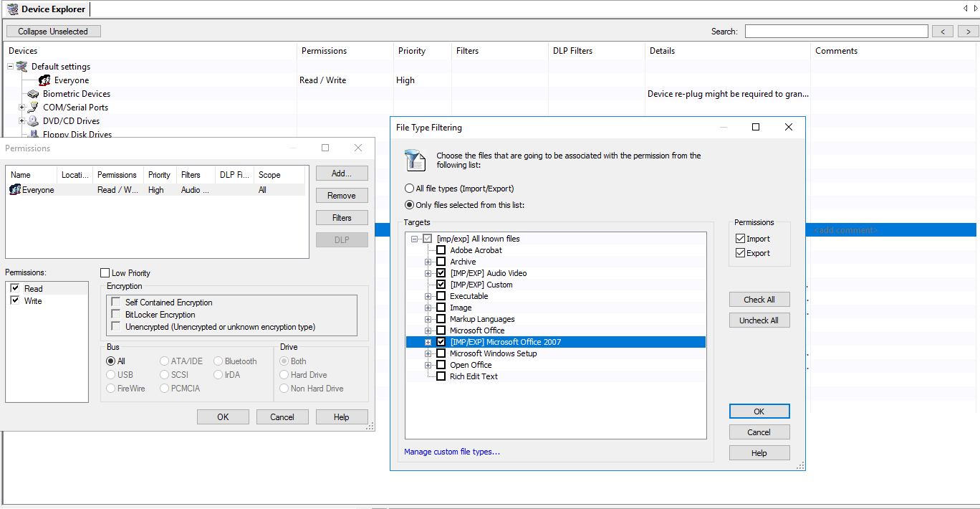Click the funnel icon in File Type Filtering

pos(415,159)
